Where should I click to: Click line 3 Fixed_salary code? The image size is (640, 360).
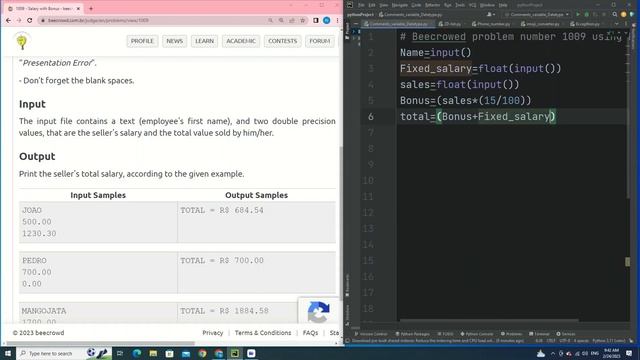click(480, 69)
